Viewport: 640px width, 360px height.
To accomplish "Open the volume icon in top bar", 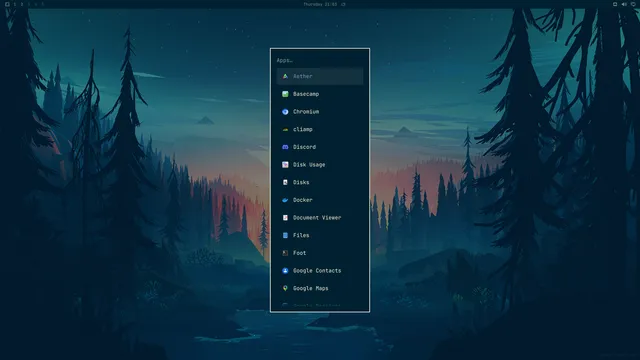I will [624, 4].
